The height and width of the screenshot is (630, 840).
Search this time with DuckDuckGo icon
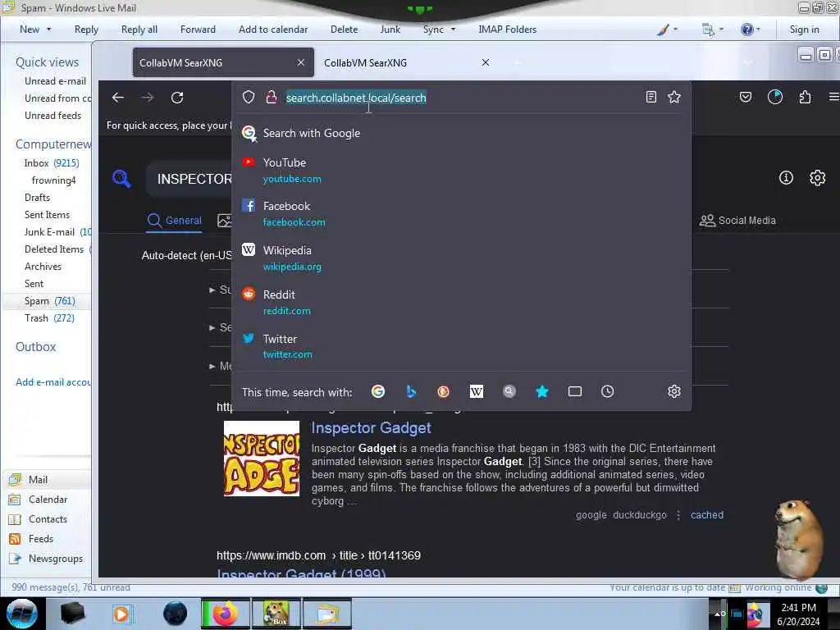coord(443,391)
